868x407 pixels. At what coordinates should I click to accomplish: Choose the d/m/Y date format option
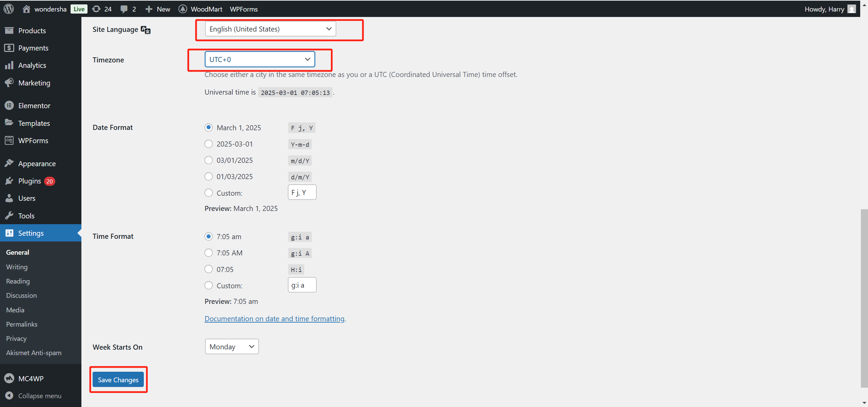pyautogui.click(x=209, y=176)
